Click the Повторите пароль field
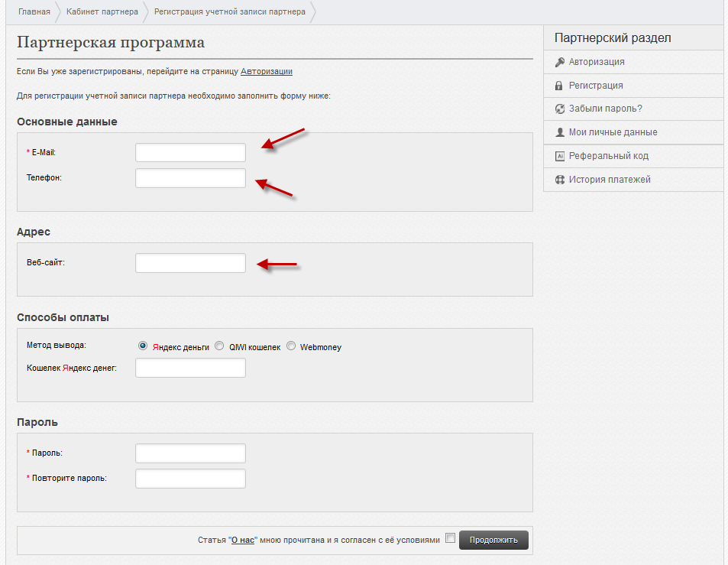Screen dimensions: 728x565 [x=190, y=479]
